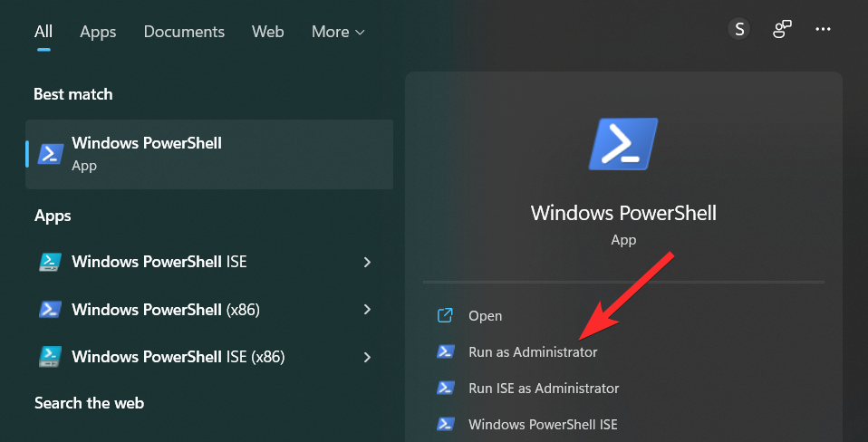The width and height of the screenshot is (868, 442).
Task: Expand Windows PowerShell (x86) chevron
Action: [x=366, y=309]
